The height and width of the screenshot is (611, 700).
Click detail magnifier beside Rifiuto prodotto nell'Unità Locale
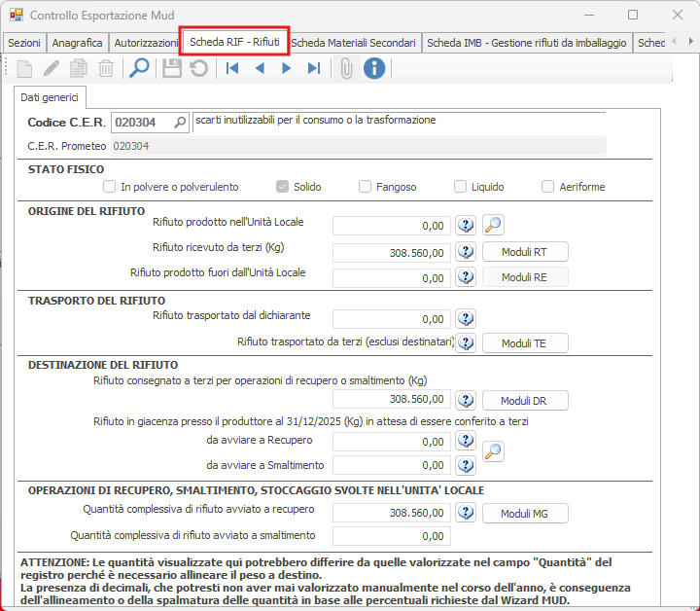493,225
